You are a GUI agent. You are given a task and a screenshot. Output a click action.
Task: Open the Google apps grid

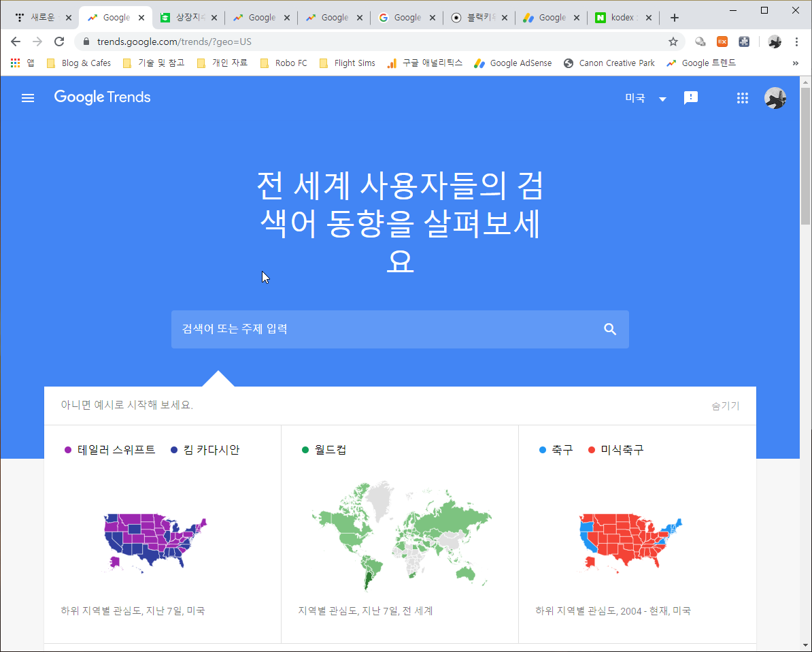(x=743, y=98)
